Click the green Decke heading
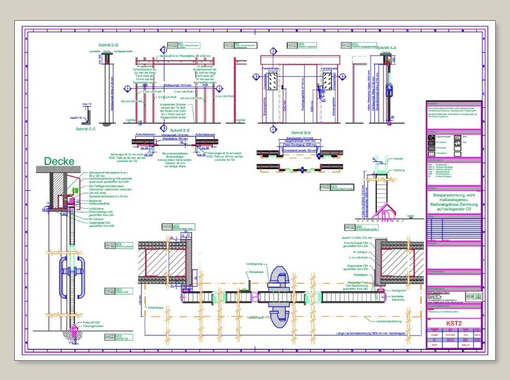The width and height of the screenshot is (510, 380). click(59, 161)
